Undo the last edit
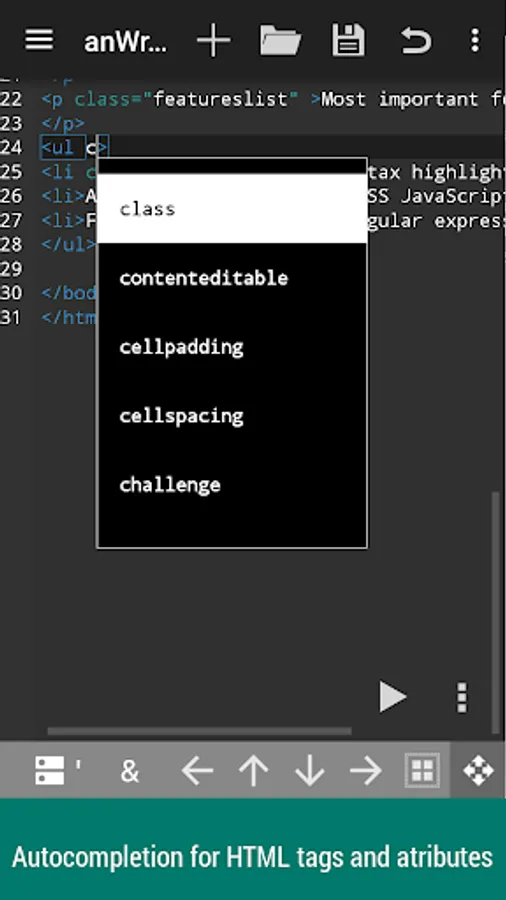Screen dimensions: 506x900 (x=415, y=41)
